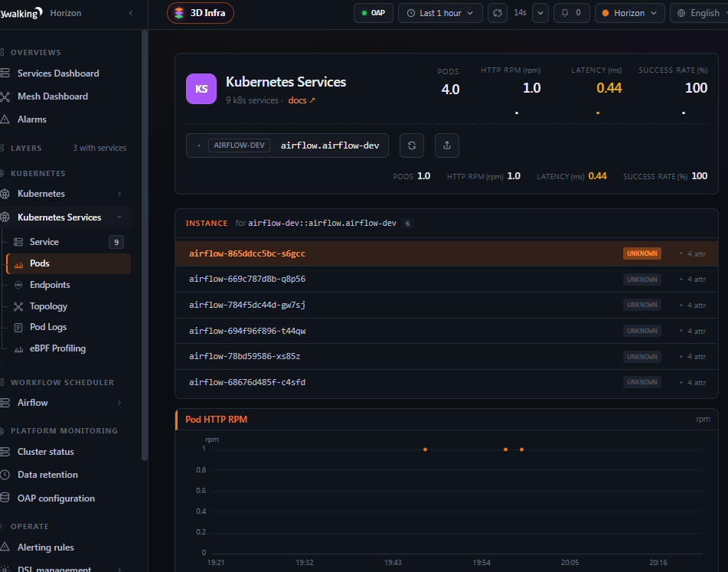This screenshot has width=728, height=572.
Task: Click the Mesh Dashboard icon
Action: point(5,96)
